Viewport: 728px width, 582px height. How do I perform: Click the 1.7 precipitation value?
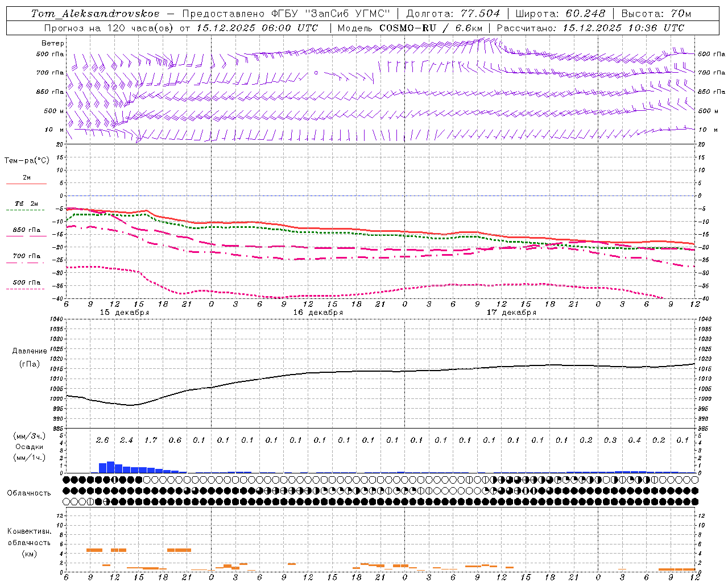click(x=151, y=440)
